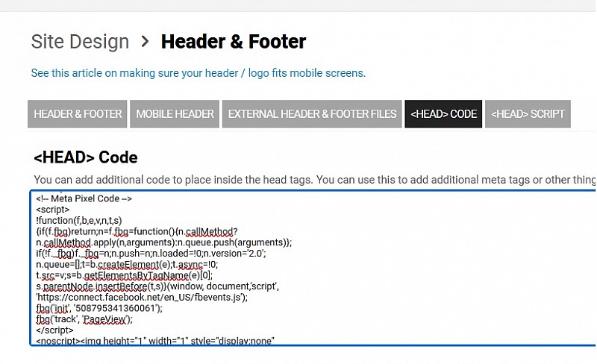
Task: Click the getElementsByTagName code line
Action: pyautogui.click(x=124, y=275)
